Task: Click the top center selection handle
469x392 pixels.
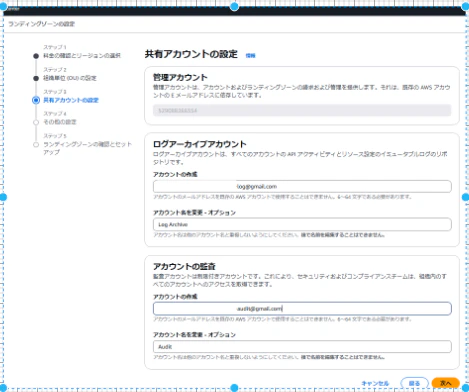Action: click(x=234, y=6)
